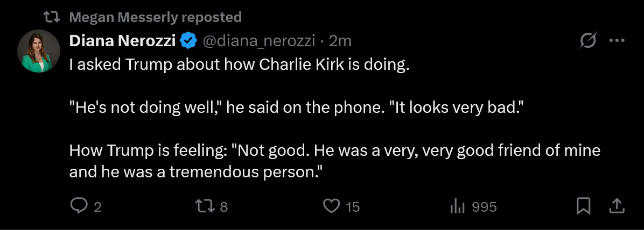Bookmark this post

click(x=584, y=206)
